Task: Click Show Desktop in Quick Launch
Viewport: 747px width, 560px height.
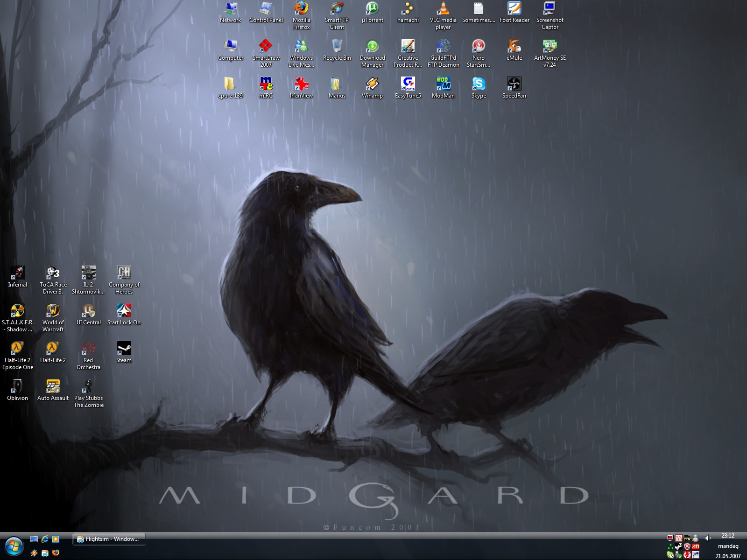Action: pos(34,539)
